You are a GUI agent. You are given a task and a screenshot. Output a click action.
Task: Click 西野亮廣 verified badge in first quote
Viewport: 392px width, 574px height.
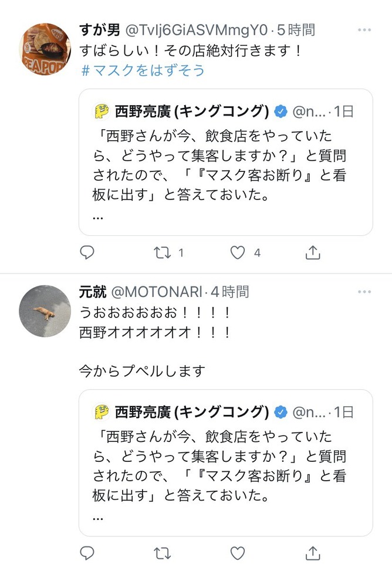281,111
